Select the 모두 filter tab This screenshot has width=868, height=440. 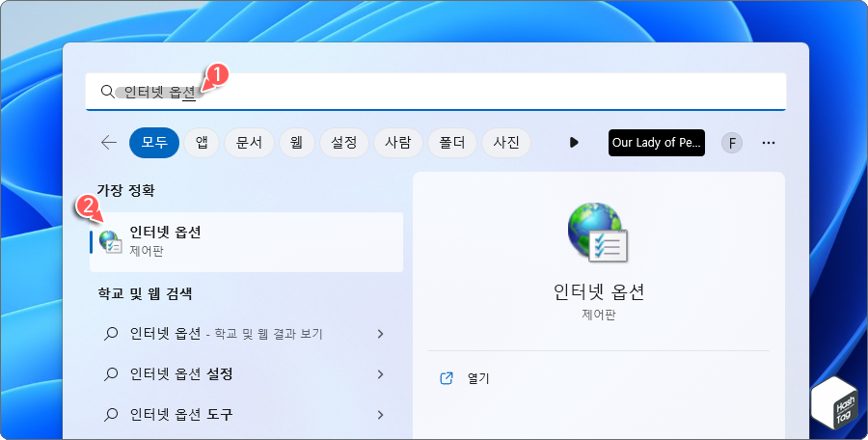154,143
